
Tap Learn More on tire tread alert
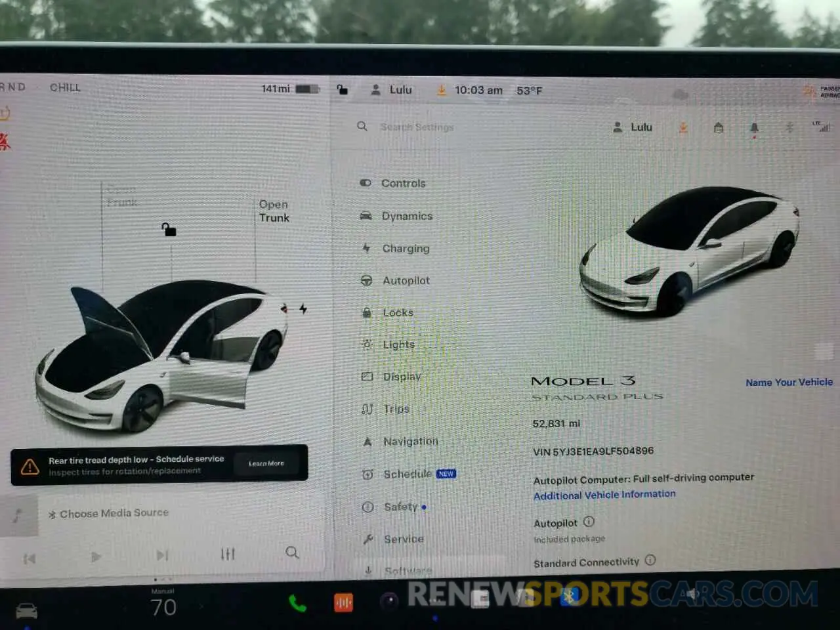click(266, 463)
